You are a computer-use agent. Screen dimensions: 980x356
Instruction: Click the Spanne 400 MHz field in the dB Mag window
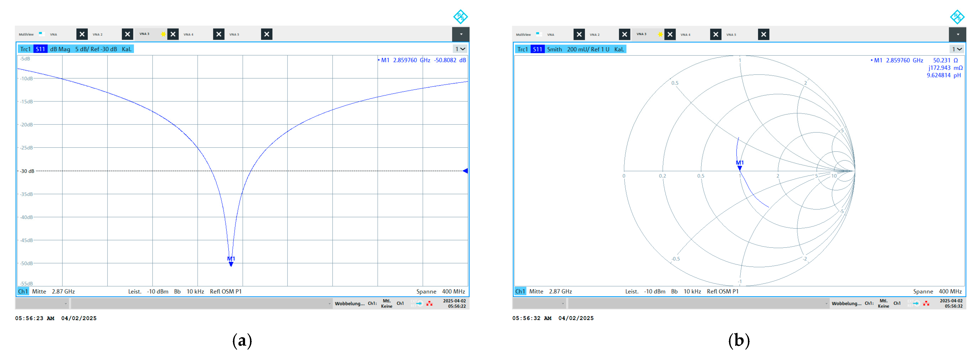(441, 291)
